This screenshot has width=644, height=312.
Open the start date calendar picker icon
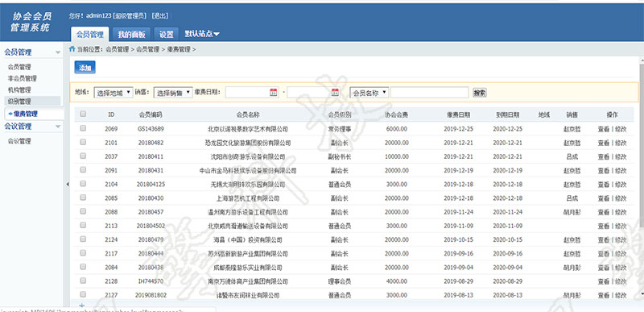click(274, 92)
